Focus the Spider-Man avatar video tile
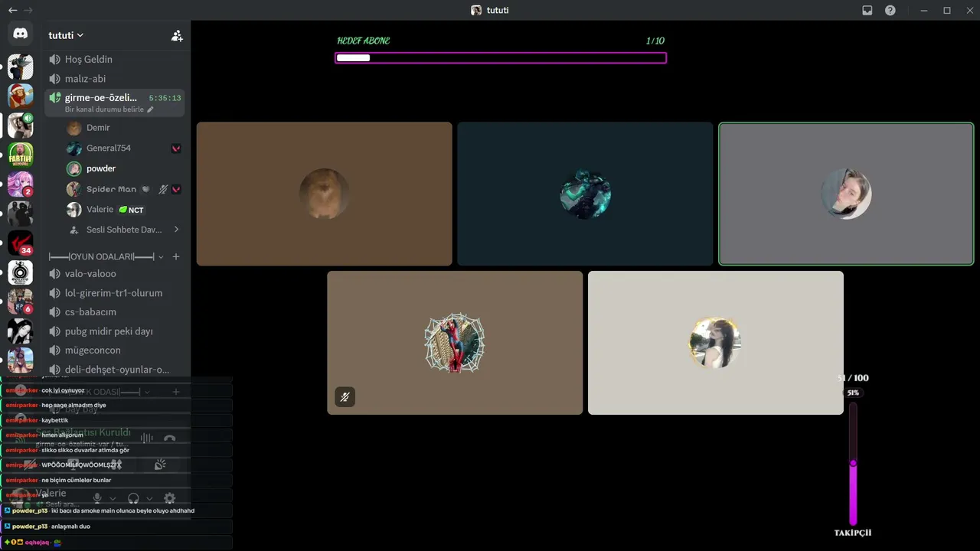This screenshot has height=551, width=980. coord(455,343)
